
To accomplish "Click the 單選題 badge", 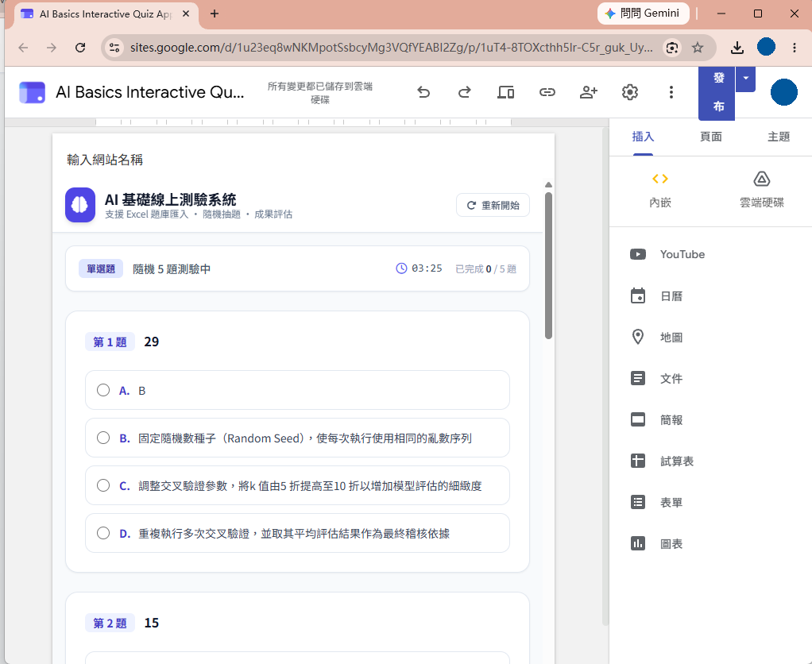I will [100, 268].
